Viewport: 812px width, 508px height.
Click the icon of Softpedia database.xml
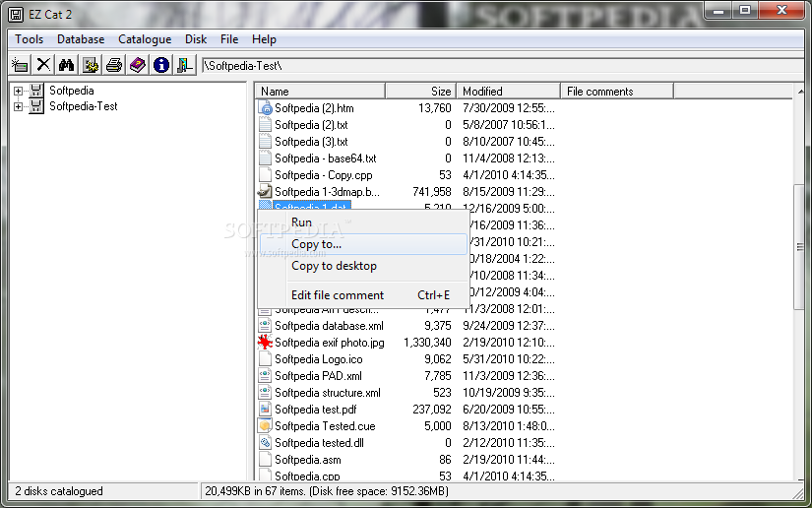coord(265,326)
